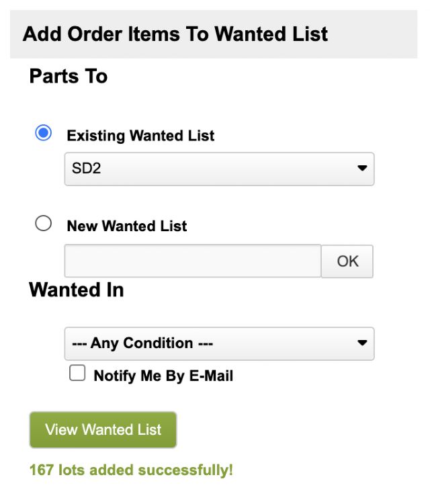Viewport: 430px width, 504px height.
Task: Click the "Existing Wanted List" label text
Action: (140, 136)
